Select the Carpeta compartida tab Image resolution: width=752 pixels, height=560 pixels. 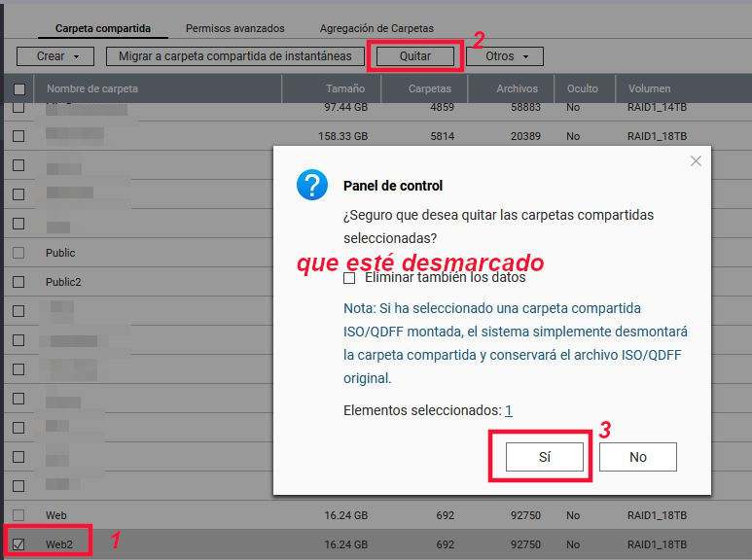coord(103,29)
